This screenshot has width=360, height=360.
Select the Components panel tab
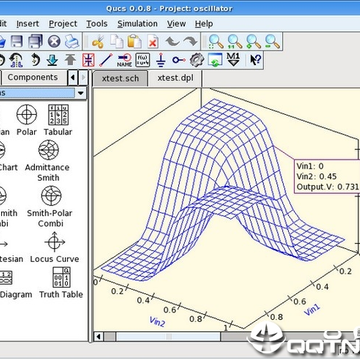(x=33, y=78)
